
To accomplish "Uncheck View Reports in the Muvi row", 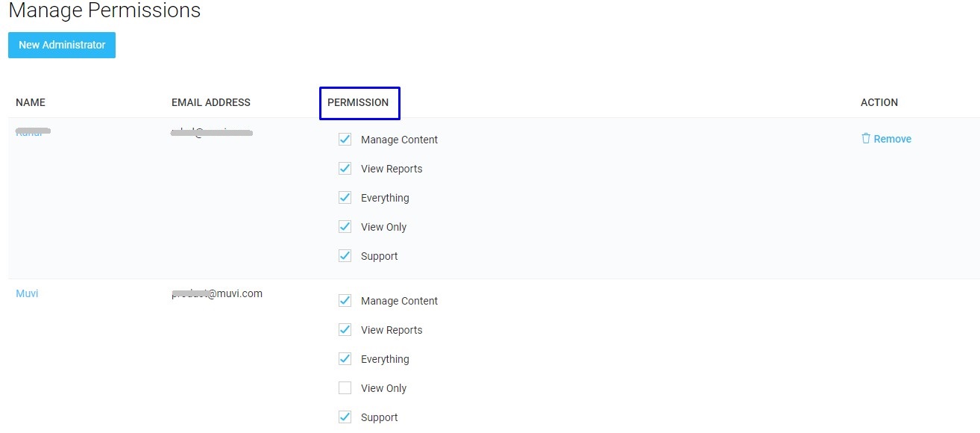I will pyautogui.click(x=345, y=330).
